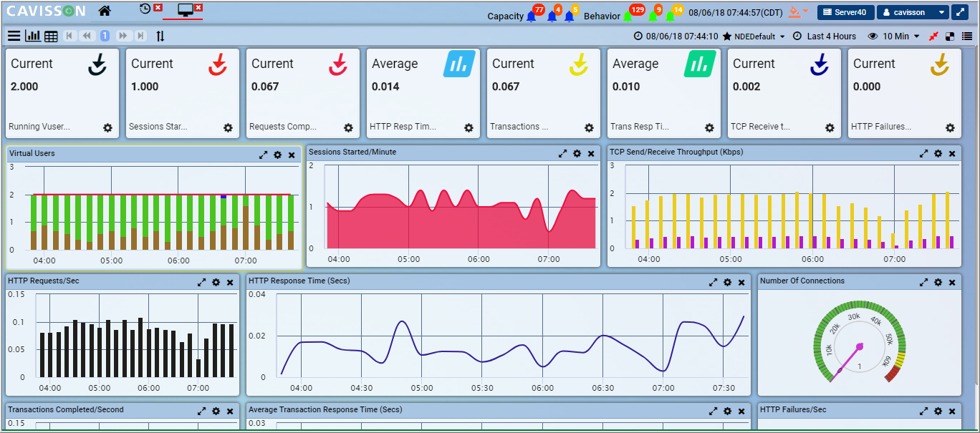Click Capacity bell with 77 alerts
Screen dimensions: 980x433
click(532, 16)
